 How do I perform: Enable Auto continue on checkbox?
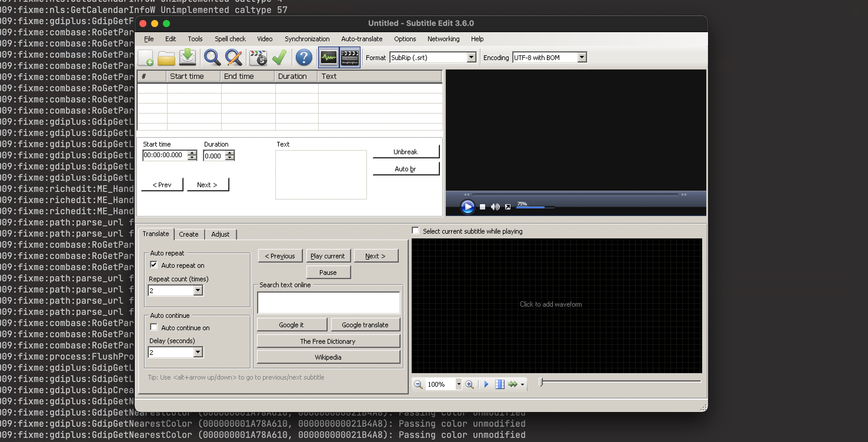click(x=154, y=327)
